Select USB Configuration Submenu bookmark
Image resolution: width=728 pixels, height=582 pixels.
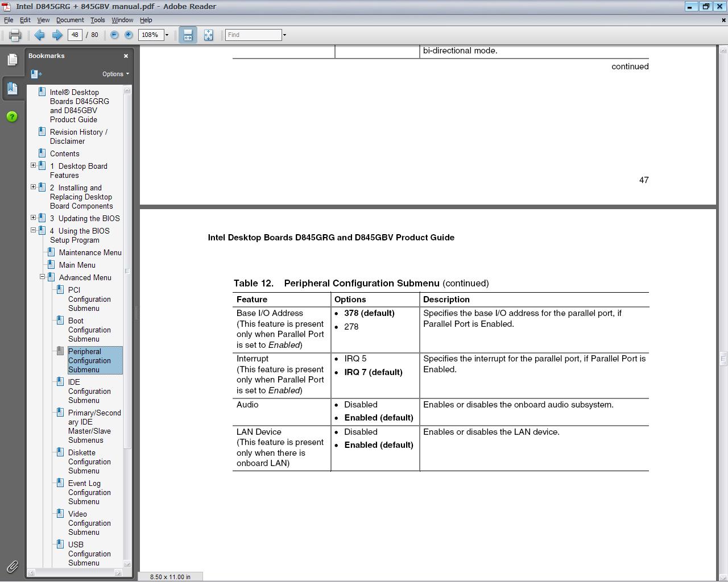click(89, 554)
